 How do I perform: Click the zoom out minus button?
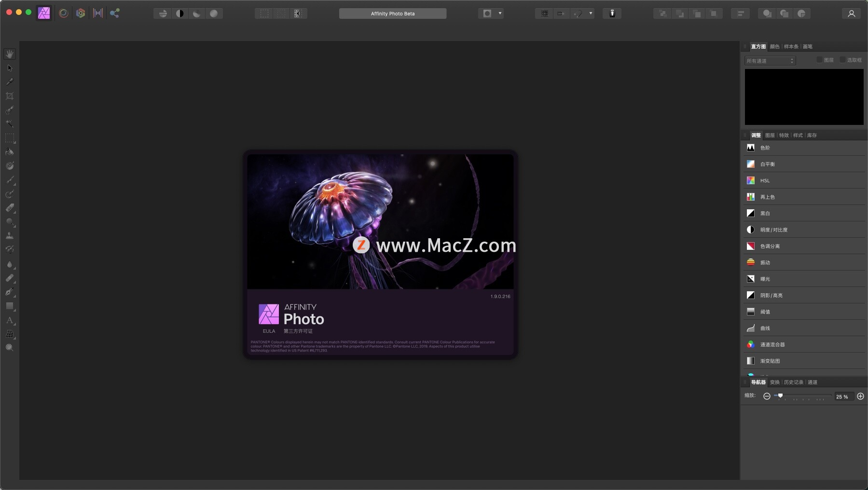pos(767,396)
